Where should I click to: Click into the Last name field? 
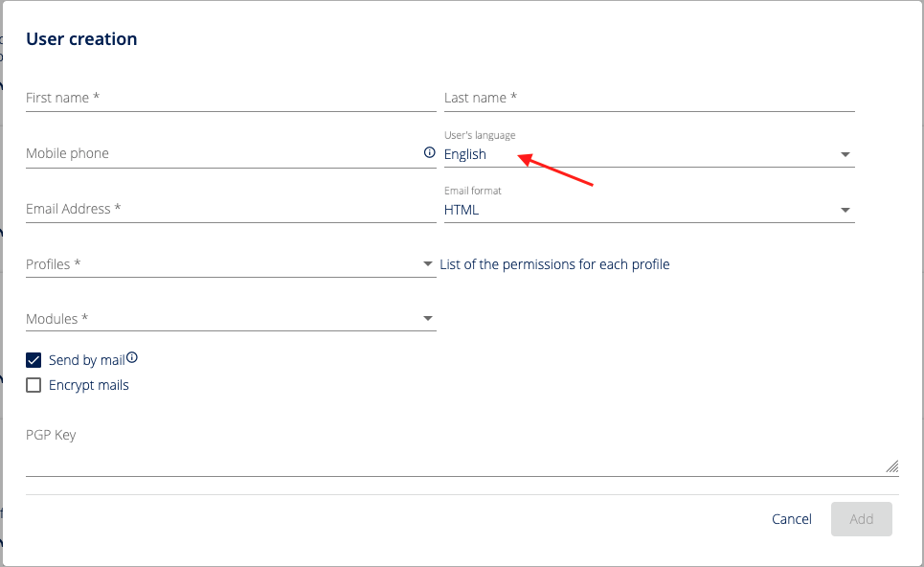click(x=648, y=98)
